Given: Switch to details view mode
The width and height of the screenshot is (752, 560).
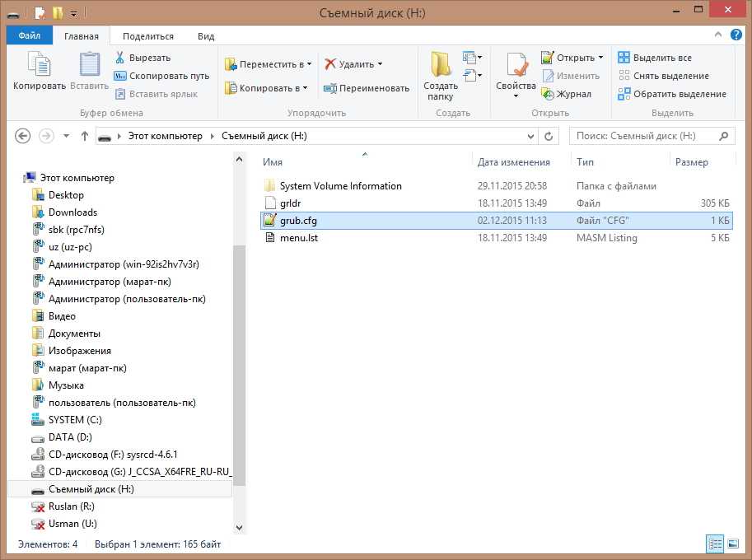Looking at the screenshot, I should [x=713, y=544].
